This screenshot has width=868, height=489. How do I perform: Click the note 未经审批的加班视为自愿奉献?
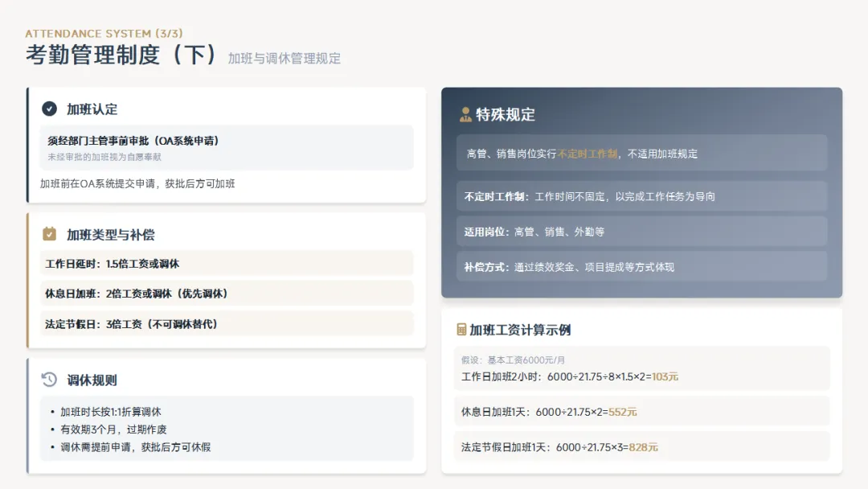pyautogui.click(x=104, y=157)
